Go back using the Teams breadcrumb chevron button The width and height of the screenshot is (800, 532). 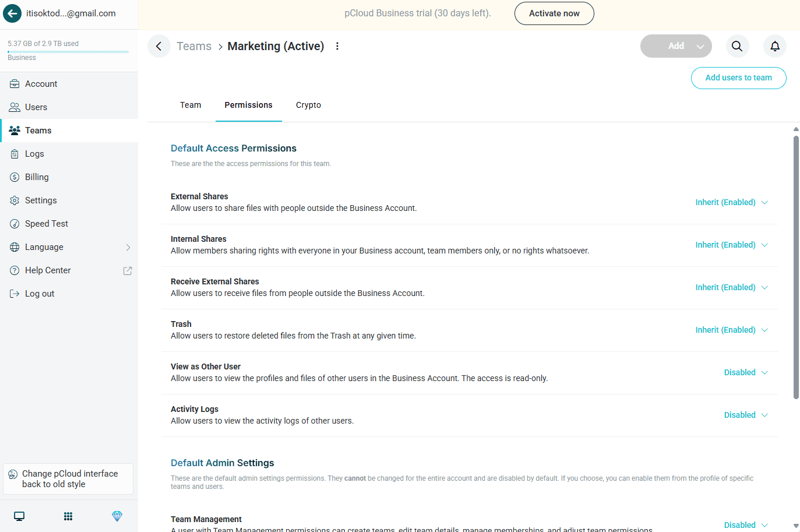pos(159,46)
